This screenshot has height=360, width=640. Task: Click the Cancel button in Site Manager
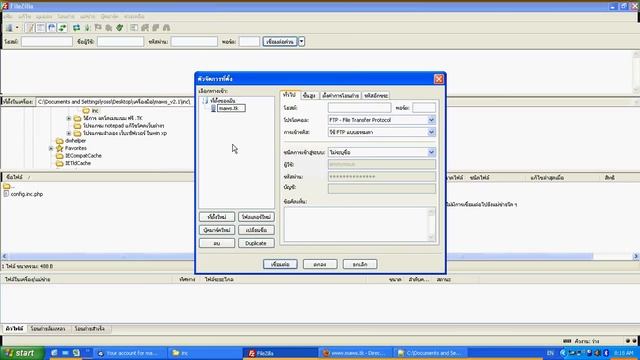click(x=360, y=264)
